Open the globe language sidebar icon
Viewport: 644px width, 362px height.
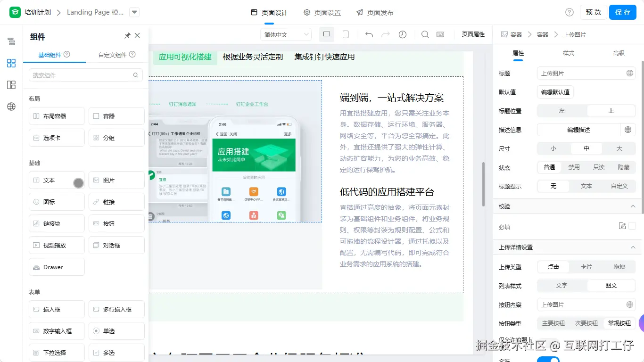click(x=11, y=107)
